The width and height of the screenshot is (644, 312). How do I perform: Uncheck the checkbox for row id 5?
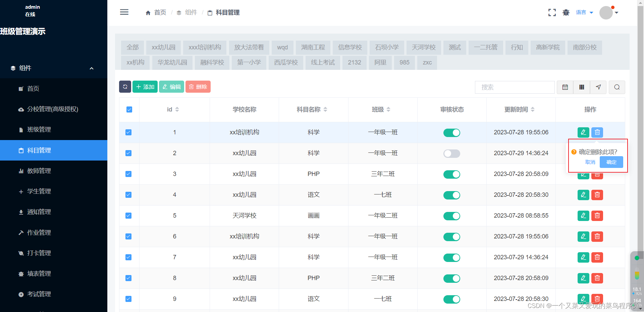[128, 216]
